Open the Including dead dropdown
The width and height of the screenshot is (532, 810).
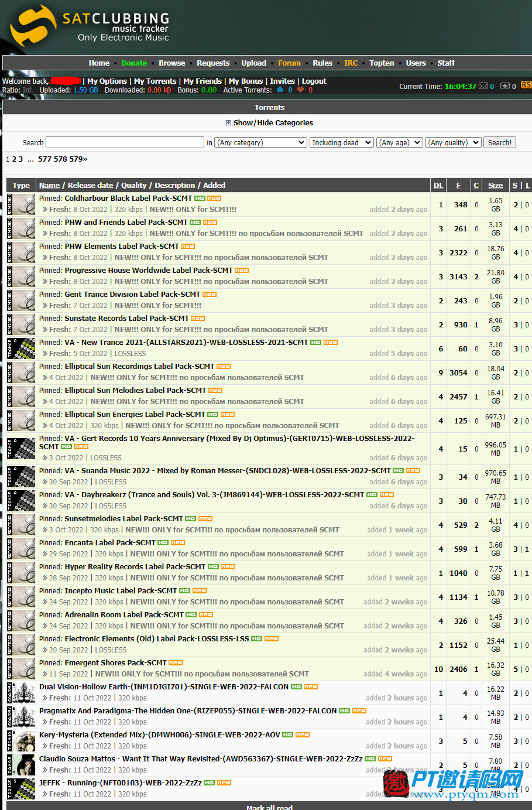pyautogui.click(x=342, y=142)
